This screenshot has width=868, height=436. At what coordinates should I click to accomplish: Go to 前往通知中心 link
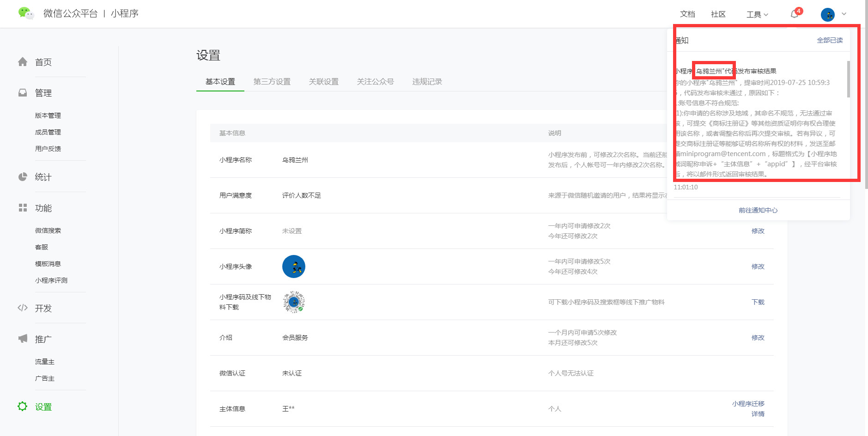(758, 210)
